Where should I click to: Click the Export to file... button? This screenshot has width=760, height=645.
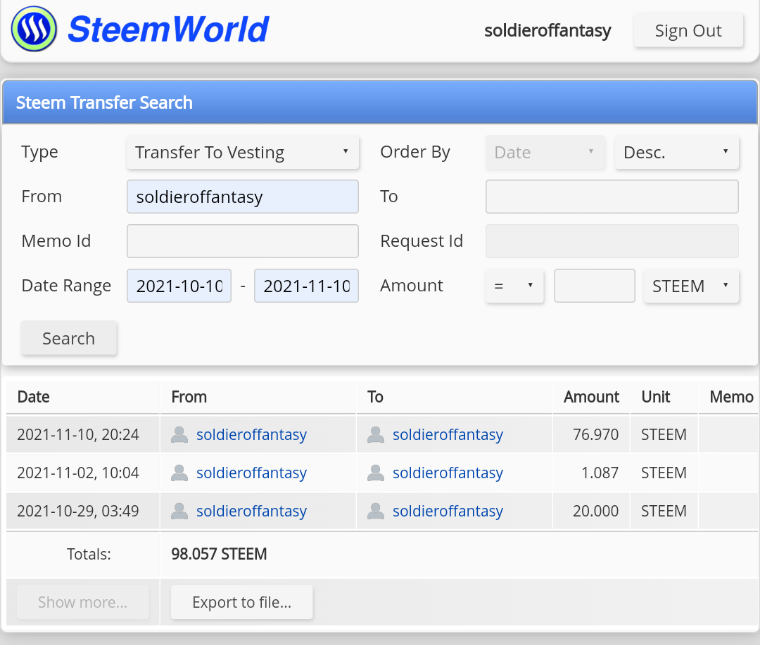(x=242, y=602)
